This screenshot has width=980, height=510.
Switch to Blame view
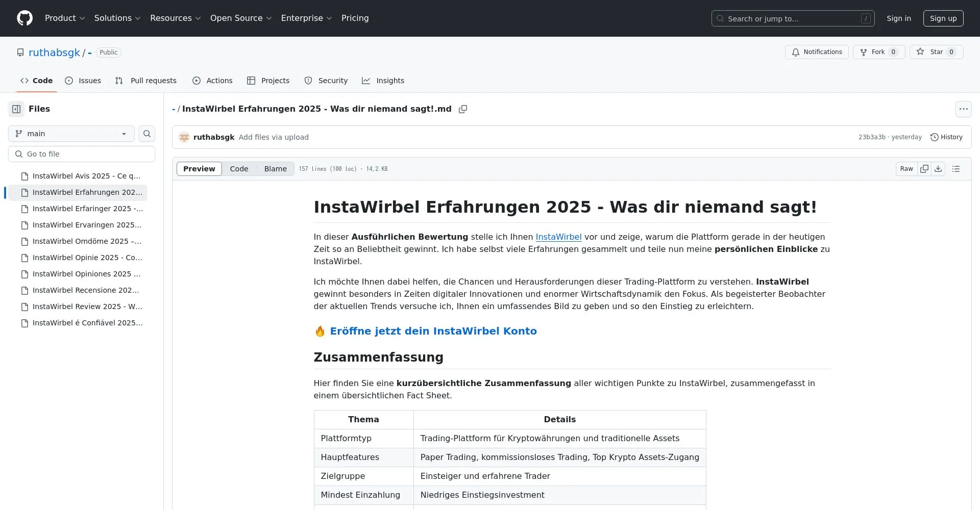[275, 169]
